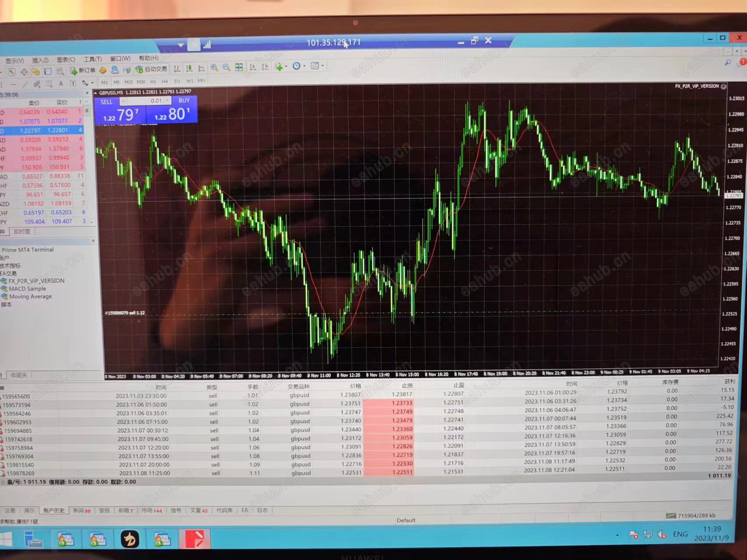Screen dimensions: 747x560
Task: Decrease lot size with the left arrow
Action: (x=123, y=101)
